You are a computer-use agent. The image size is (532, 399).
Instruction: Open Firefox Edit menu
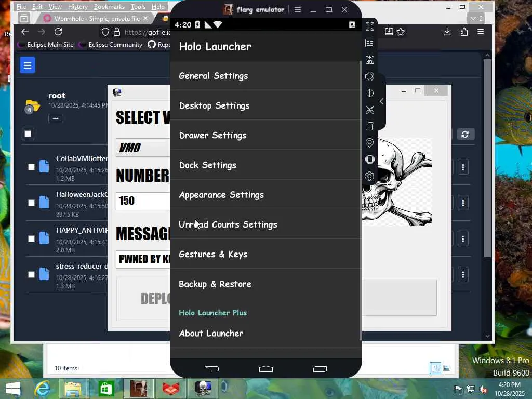[x=37, y=6]
